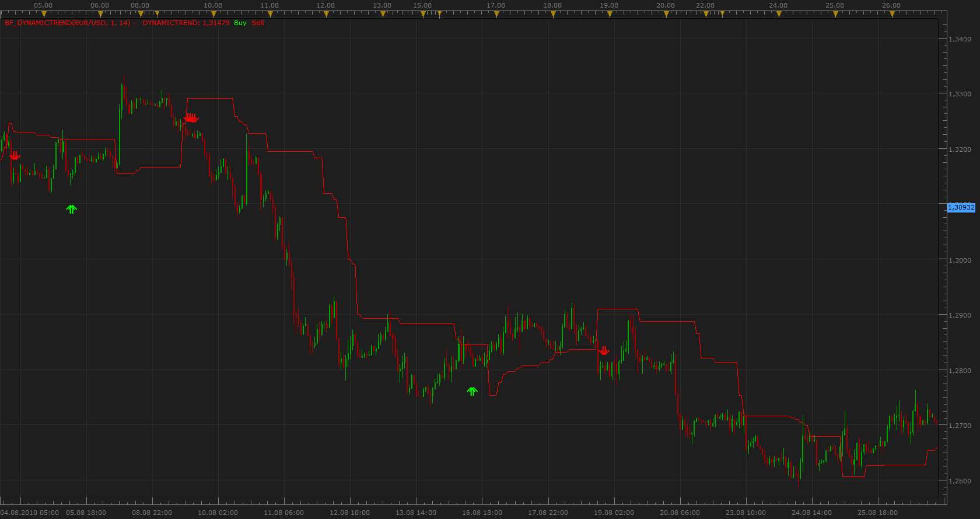The width and height of the screenshot is (980, 519).
Task: Click the 1,3300 price axis label
Action: click(x=960, y=94)
